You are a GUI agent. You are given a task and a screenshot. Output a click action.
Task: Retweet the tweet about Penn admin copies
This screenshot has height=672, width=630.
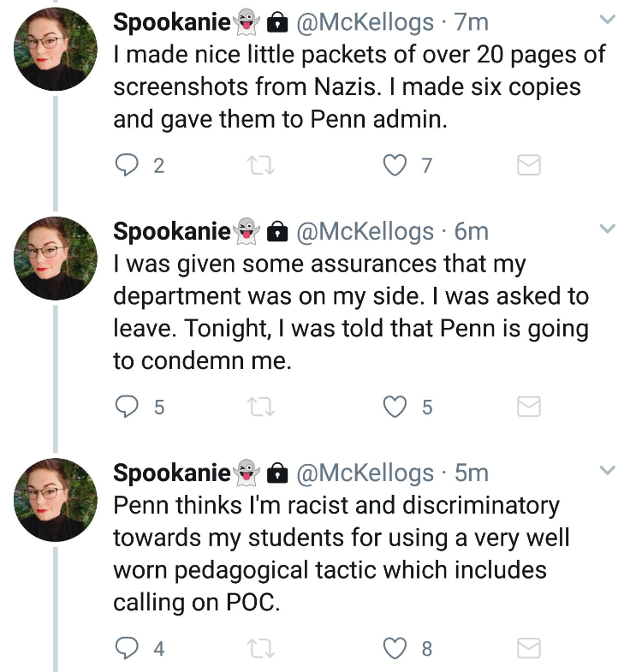click(261, 165)
